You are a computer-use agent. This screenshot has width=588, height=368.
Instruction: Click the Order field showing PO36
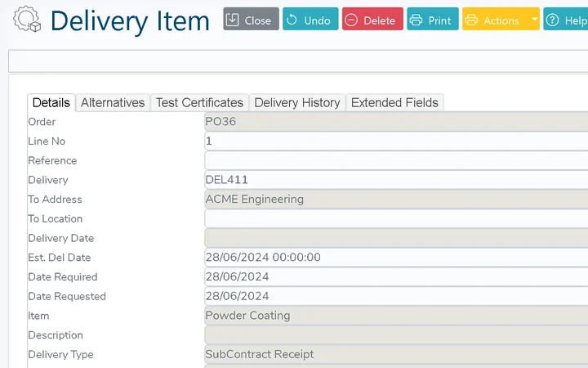point(396,122)
